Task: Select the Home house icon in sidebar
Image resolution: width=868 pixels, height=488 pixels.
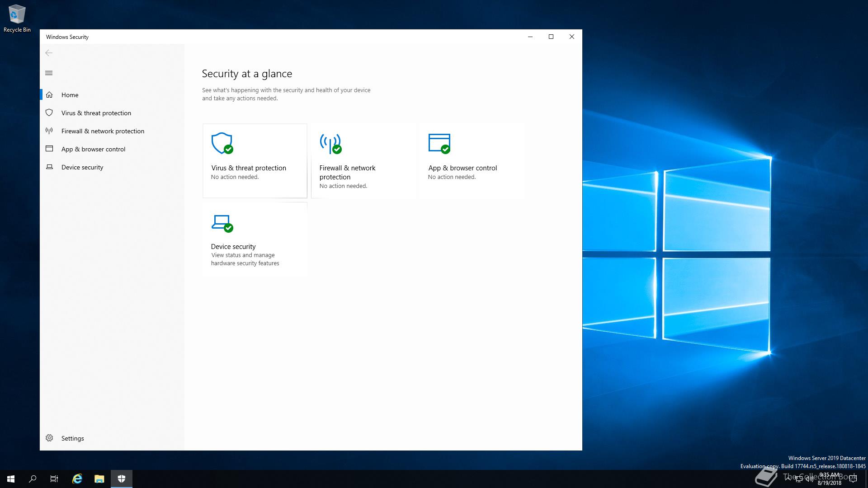Action: [x=49, y=95]
